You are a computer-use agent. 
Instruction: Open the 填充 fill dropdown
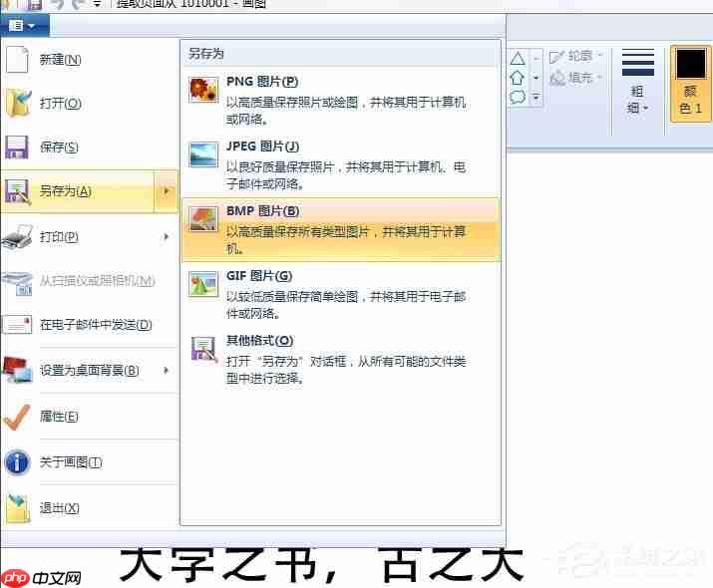tap(575, 78)
